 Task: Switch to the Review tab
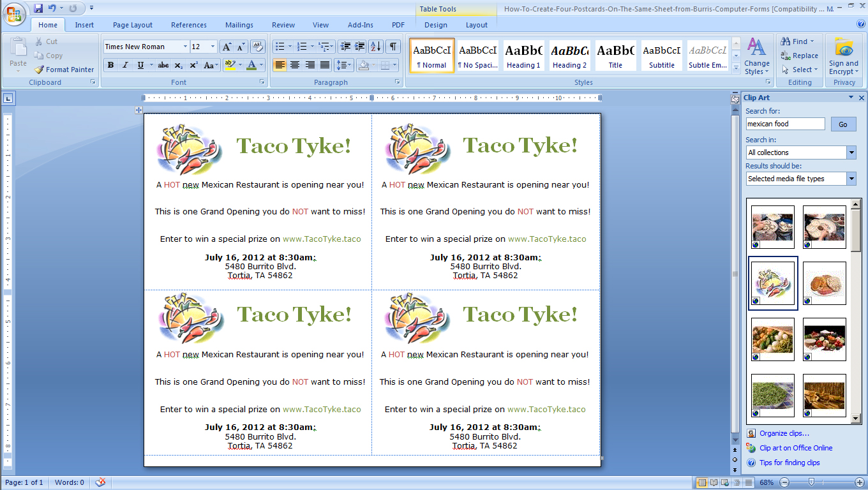pyautogui.click(x=283, y=25)
